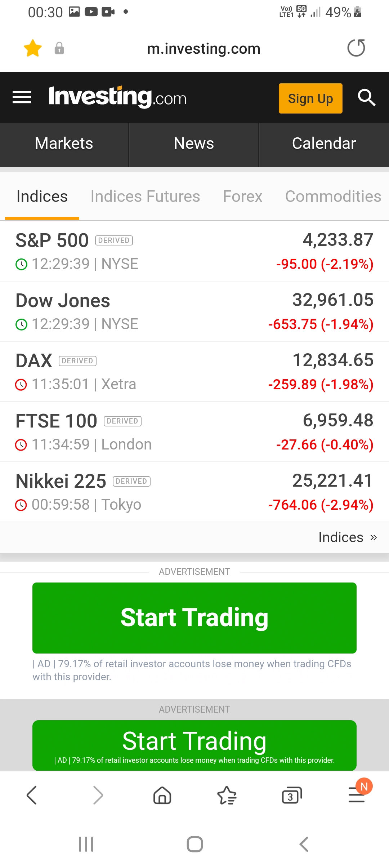Expand the Indices more link with chevrons
Screen dimensions: 389x868
[348, 537]
